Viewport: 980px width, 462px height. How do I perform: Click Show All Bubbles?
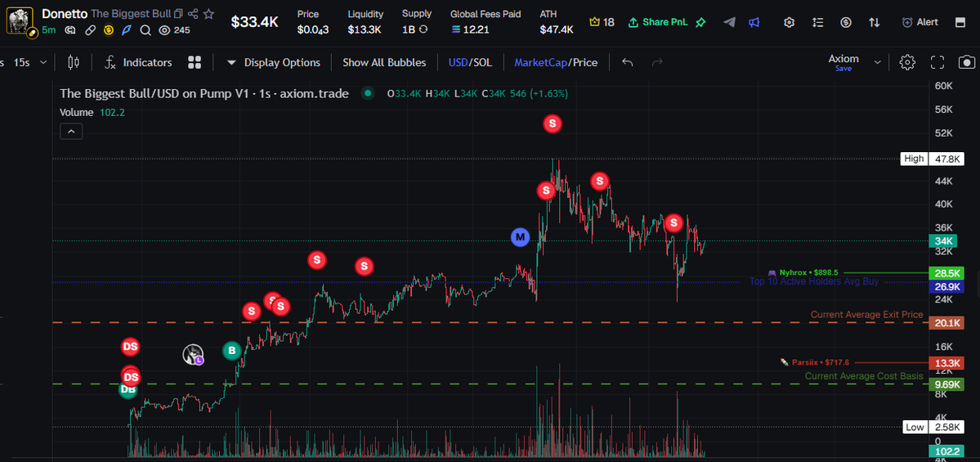[384, 62]
